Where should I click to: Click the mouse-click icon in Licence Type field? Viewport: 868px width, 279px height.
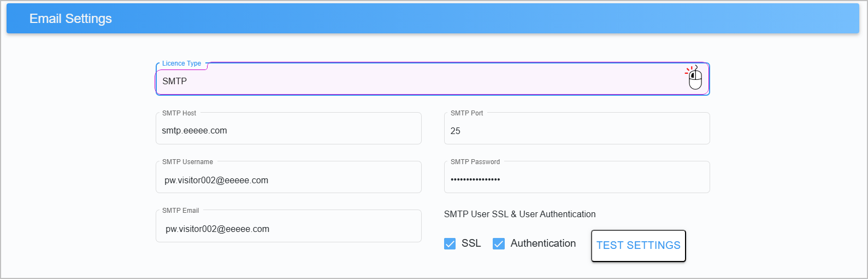click(x=694, y=78)
